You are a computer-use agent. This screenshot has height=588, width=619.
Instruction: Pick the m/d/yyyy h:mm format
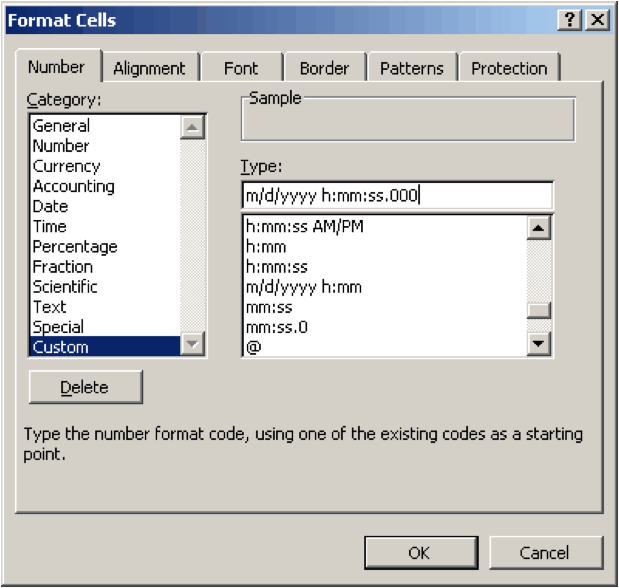click(303, 287)
